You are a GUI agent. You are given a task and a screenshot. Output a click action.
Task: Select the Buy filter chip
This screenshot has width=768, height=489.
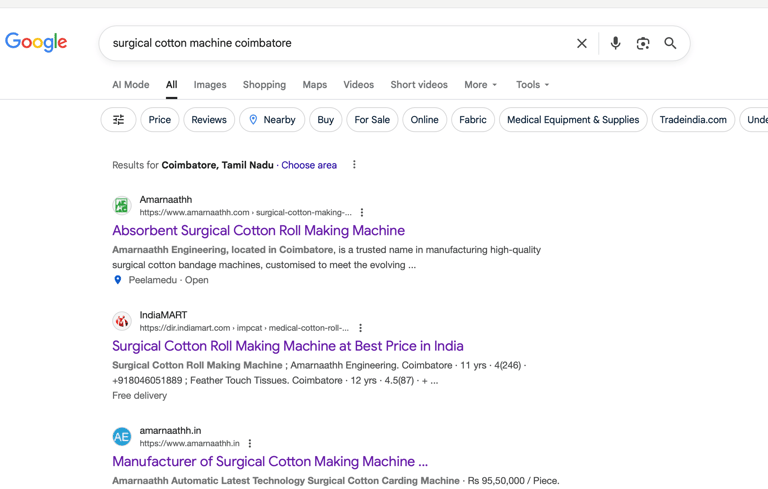coord(325,120)
